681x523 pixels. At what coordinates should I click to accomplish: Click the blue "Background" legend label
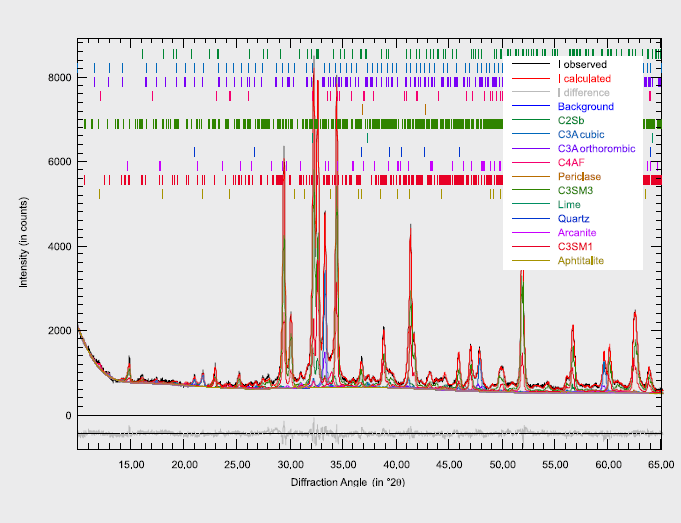(x=585, y=106)
